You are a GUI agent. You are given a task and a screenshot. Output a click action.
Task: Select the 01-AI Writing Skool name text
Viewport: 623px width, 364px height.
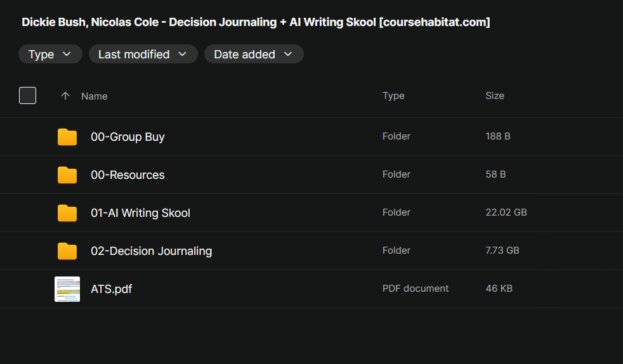point(141,213)
